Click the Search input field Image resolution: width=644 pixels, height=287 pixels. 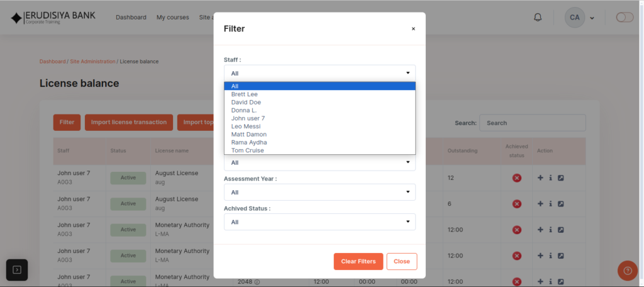click(x=532, y=123)
